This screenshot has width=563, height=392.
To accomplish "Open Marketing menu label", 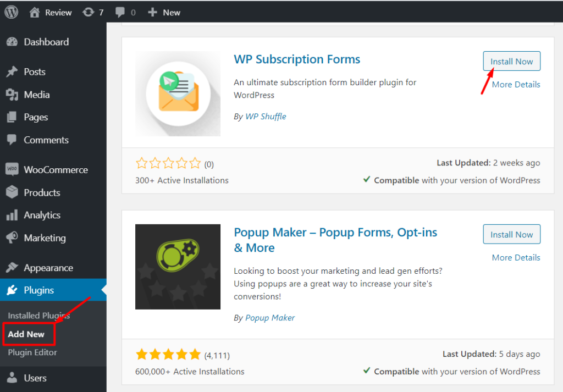I will 45,238.
